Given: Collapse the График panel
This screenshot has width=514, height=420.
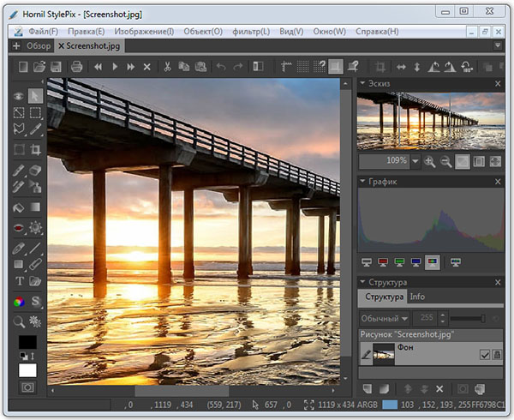Looking at the screenshot, I should 364,182.
